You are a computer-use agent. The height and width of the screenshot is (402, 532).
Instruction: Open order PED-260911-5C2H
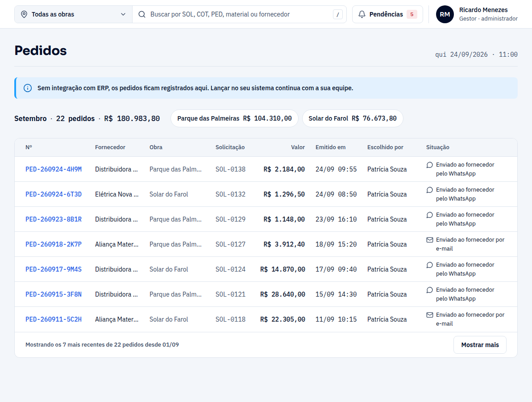(54, 319)
